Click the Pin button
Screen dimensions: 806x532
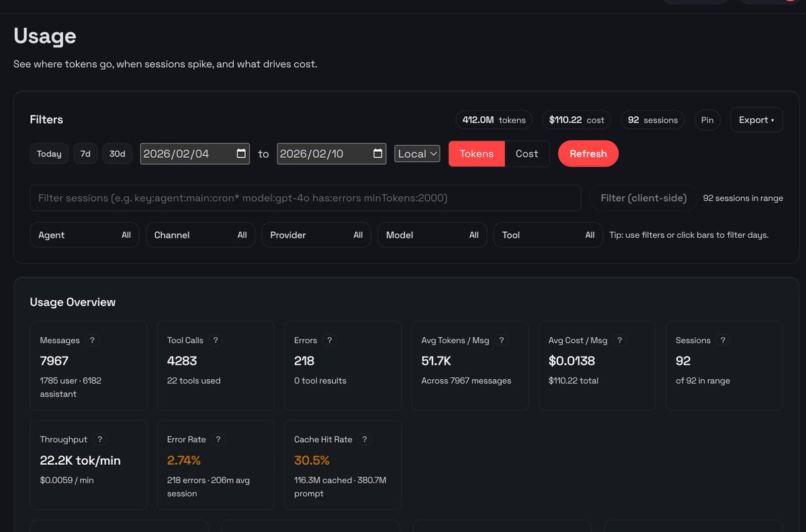point(707,120)
